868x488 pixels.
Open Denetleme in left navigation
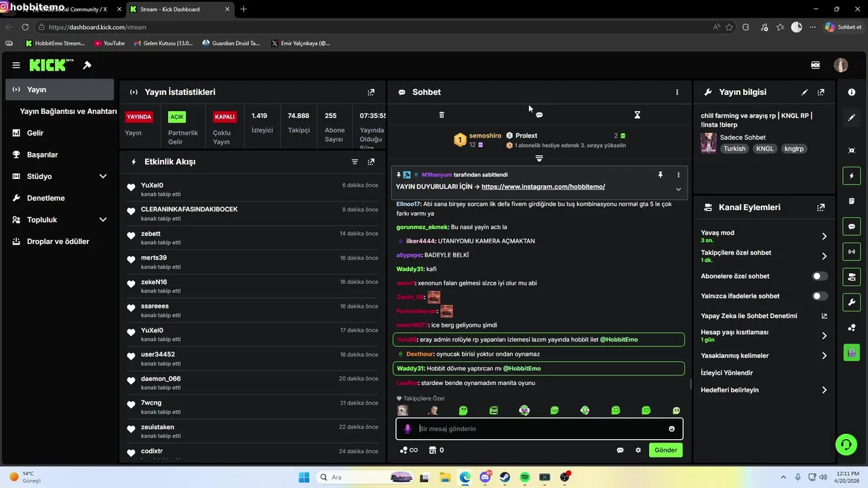tap(60, 198)
